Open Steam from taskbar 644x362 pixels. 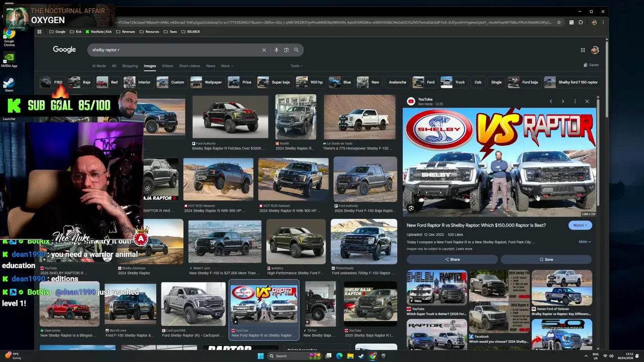(361, 356)
